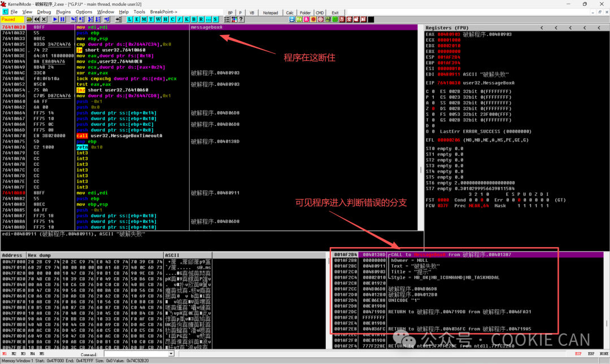610x364 pixels.
Task: Click the Run program play icon
Action: (x=55, y=19)
